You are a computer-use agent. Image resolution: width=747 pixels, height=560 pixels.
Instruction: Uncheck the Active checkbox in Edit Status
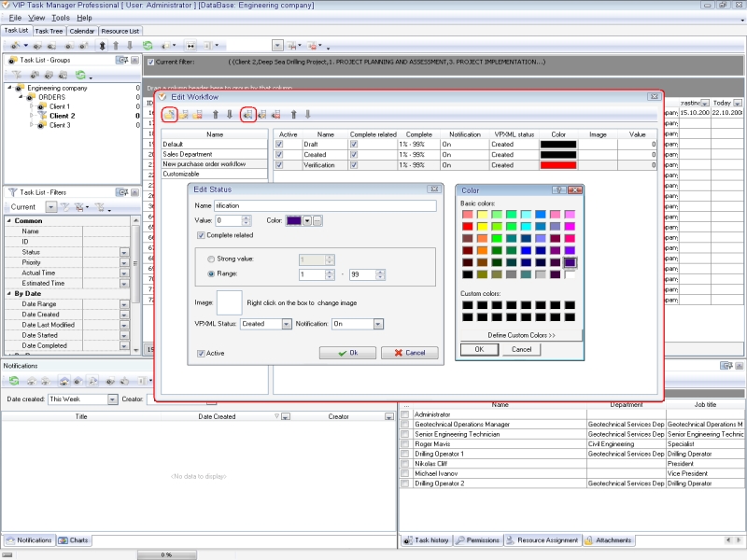click(x=202, y=353)
